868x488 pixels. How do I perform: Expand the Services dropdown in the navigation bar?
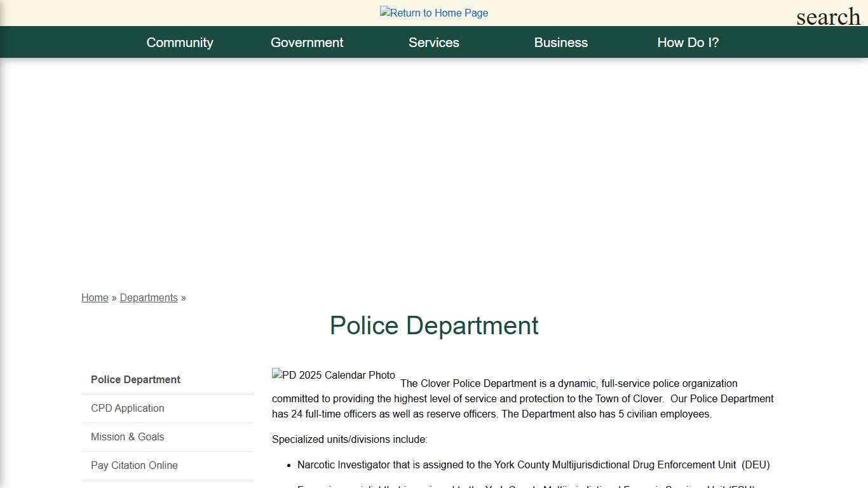pyautogui.click(x=434, y=42)
